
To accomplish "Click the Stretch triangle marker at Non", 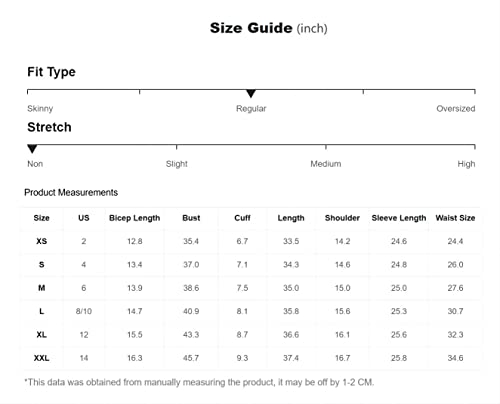I will pos(32,149).
